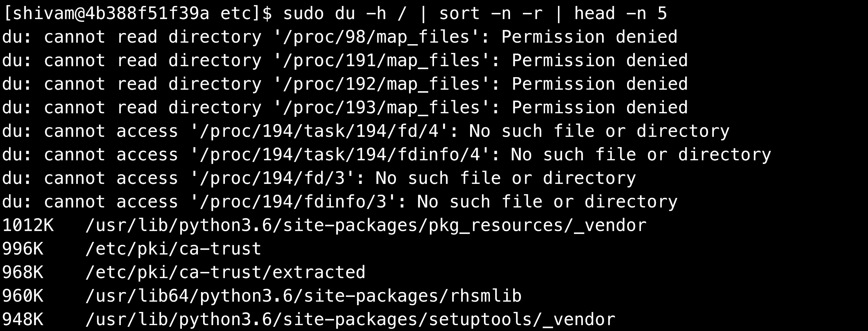Image resolution: width=868 pixels, height=331 pixels.
Task: Click the head -n 5 command segment
Action: 620,14
